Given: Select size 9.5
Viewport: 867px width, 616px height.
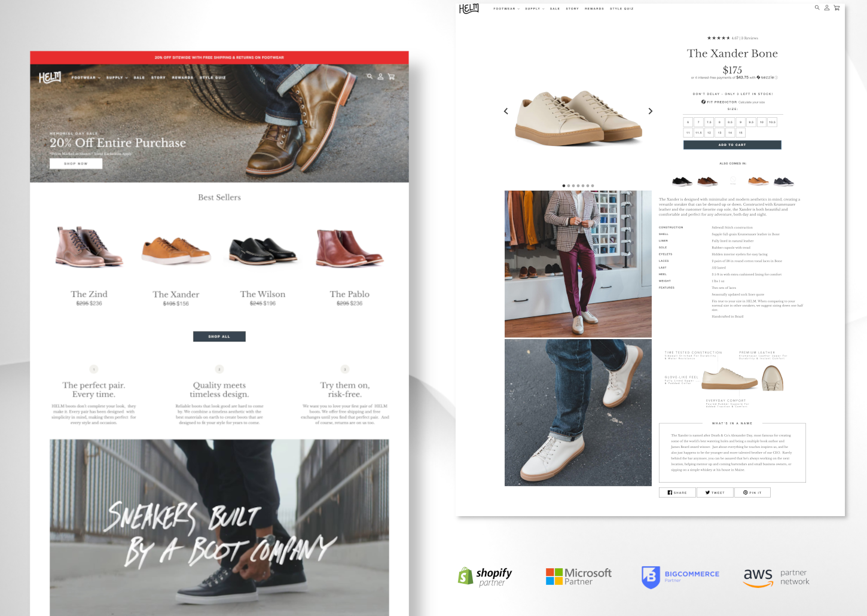Looking at the screenshot, I should click(751, 122).
